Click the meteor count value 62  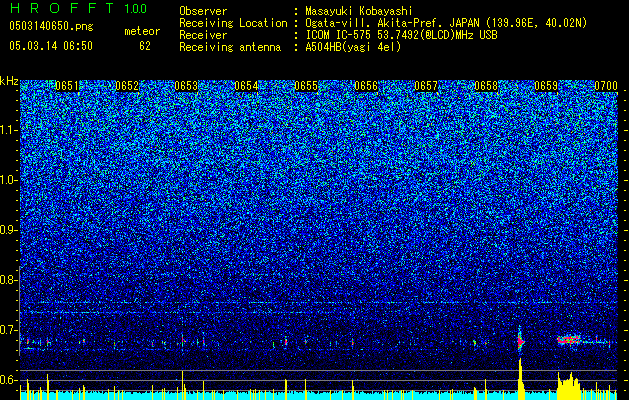point(145,46)
